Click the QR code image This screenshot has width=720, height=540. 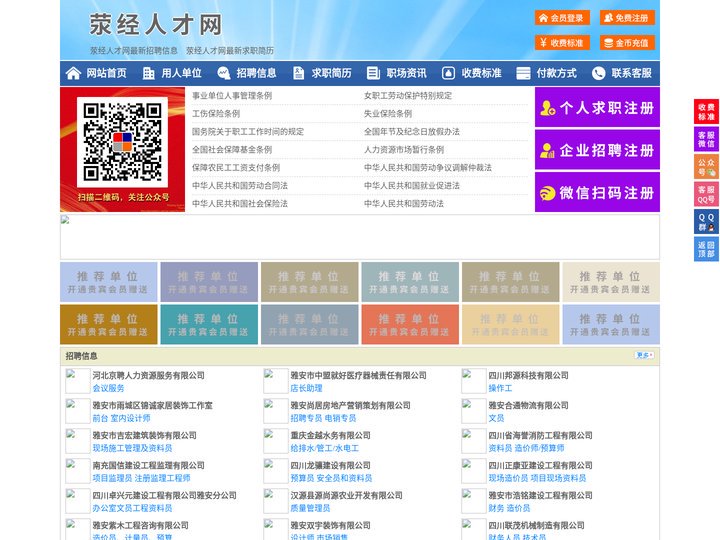(122, 142)
